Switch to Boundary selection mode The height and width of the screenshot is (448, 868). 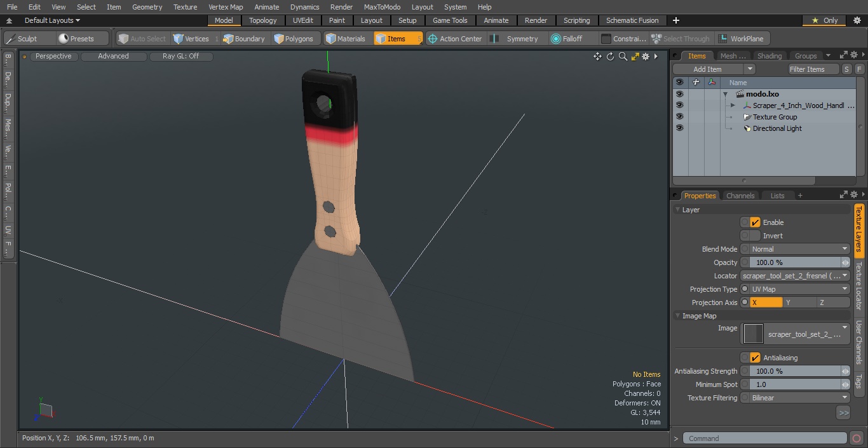pos(244,39)
